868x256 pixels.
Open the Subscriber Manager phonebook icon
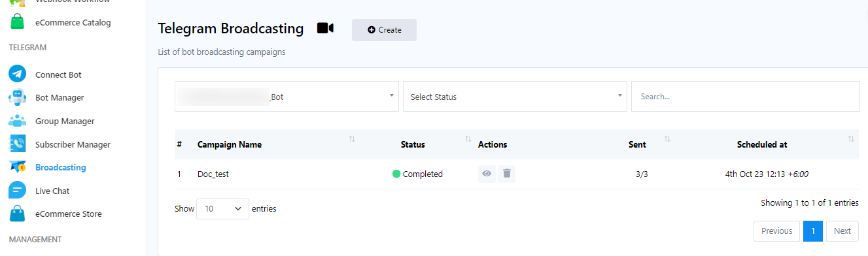(x=17, y=144)
